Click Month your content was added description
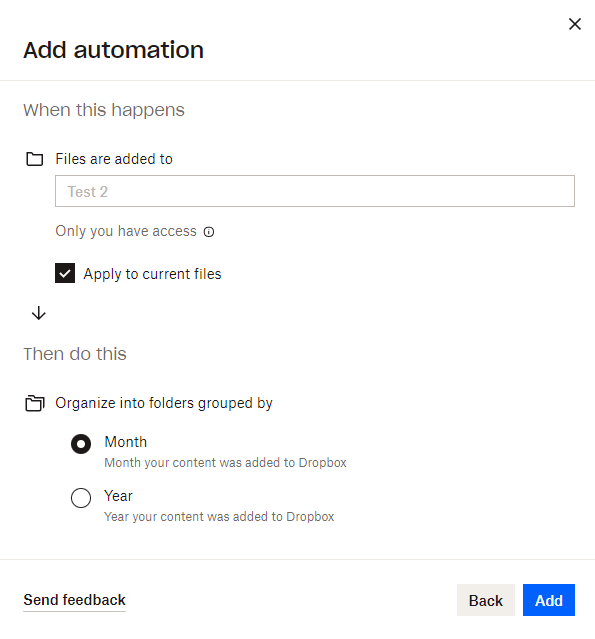This screenshot has width=595, height=639. [x=225, y=463]
